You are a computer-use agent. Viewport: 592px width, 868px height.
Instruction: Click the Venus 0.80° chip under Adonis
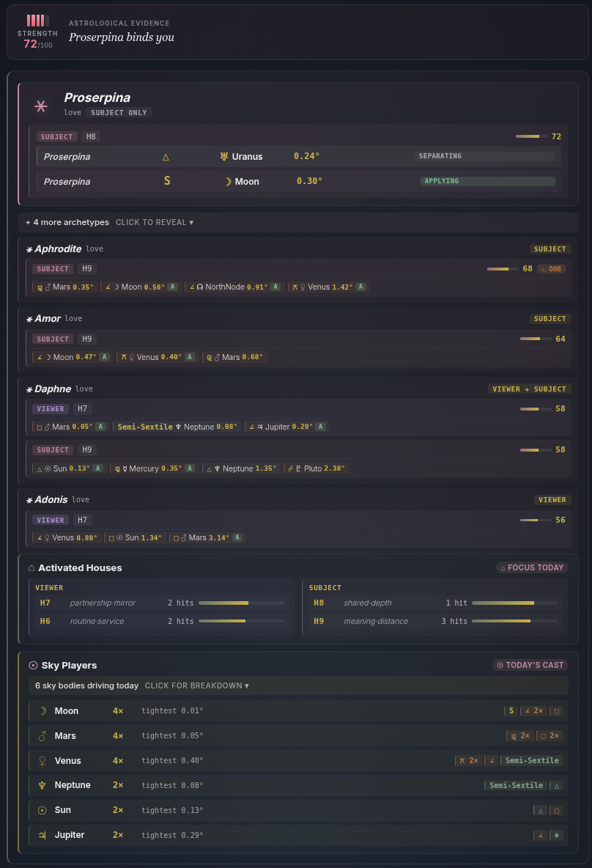click(x=67, y=537)
